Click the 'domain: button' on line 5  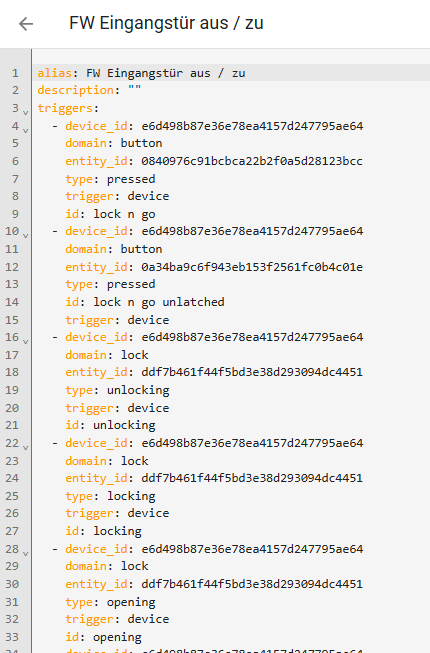point(114,143)
